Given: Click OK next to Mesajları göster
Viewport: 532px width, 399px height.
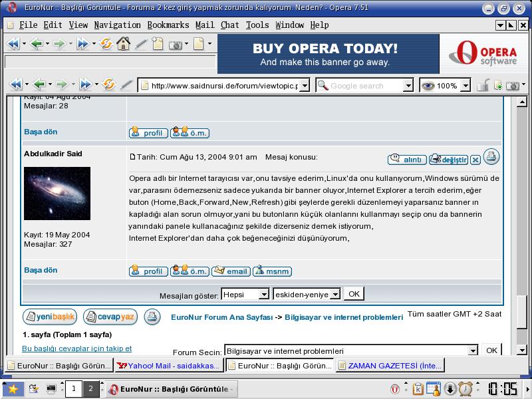Looking at the screenshot, I should 354,294.
